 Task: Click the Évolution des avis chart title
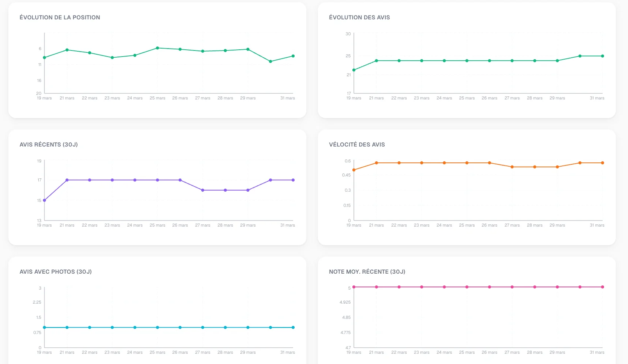pyautogui.click(x=359, y=17)
